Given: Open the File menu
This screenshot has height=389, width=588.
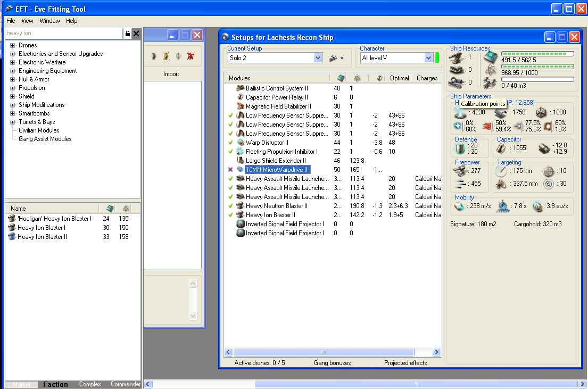Looking at the screenshot, I should coord(11,21).
